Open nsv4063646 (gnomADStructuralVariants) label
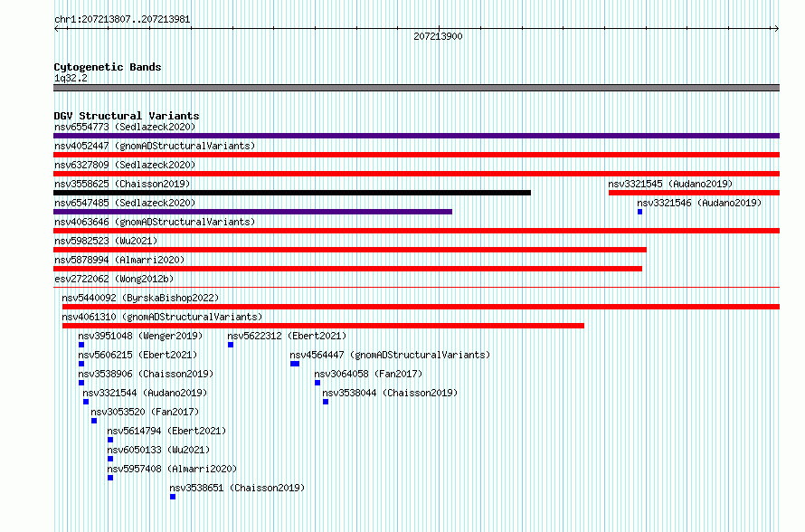805x532 pixels. pyautogui.click(x=155, y=222)
